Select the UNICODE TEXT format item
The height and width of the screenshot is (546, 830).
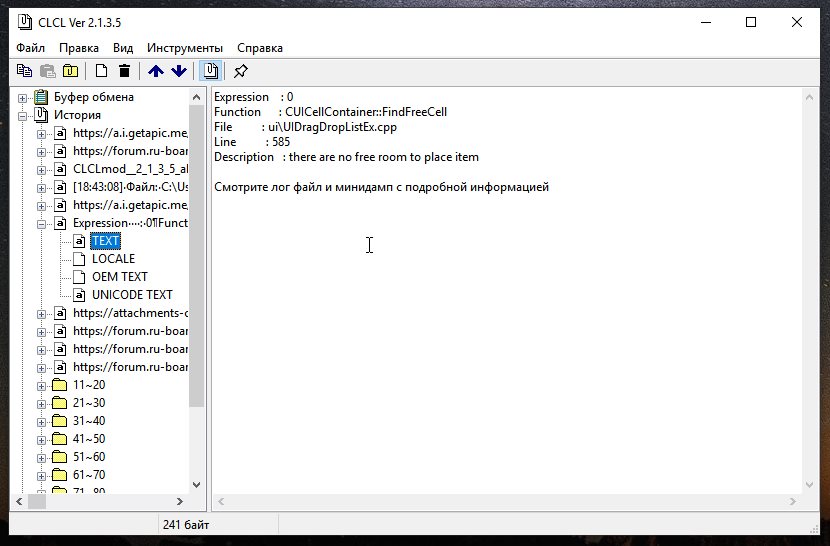click(x=132, y=295)
